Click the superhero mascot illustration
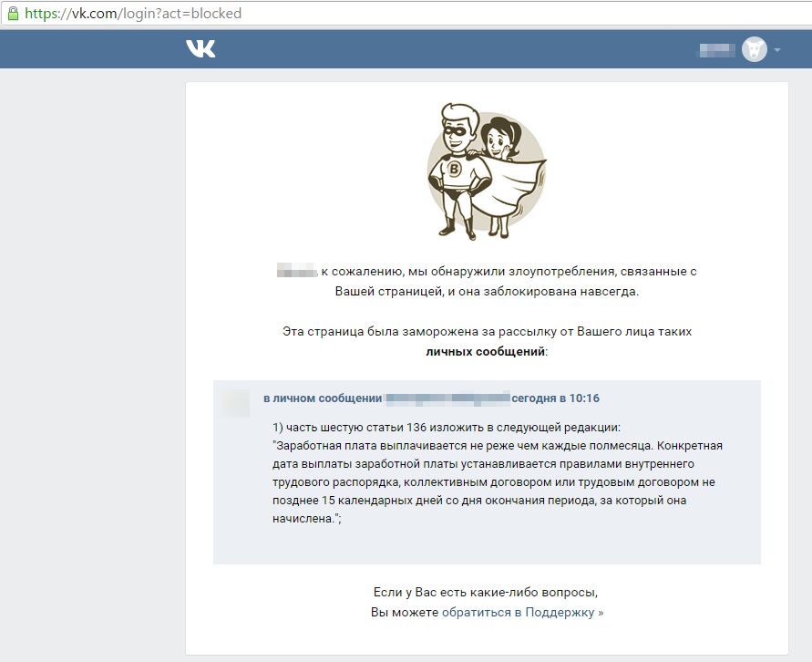This screenshot has width=812, height=662. tap(486, 171)
